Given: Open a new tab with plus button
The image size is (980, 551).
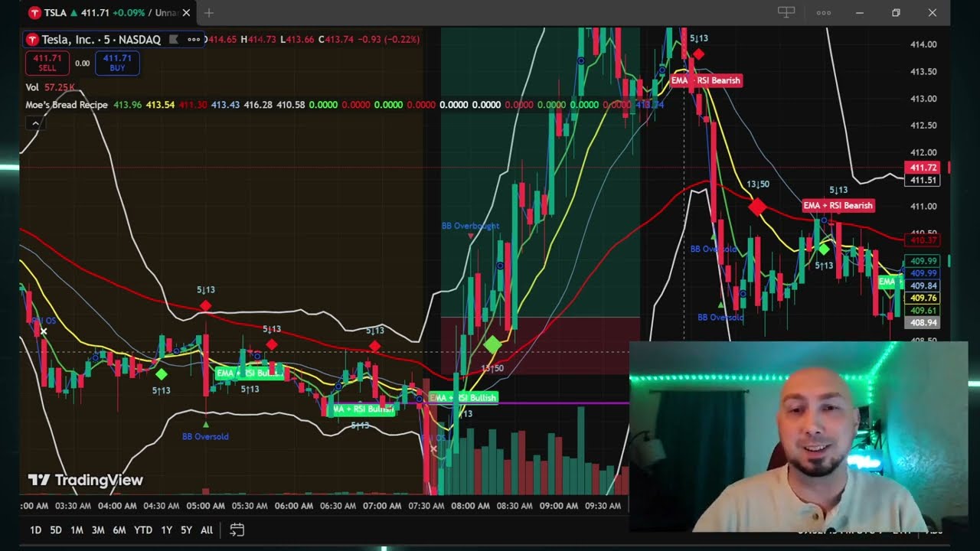Looking at the screenshot, I should point(209,13).
